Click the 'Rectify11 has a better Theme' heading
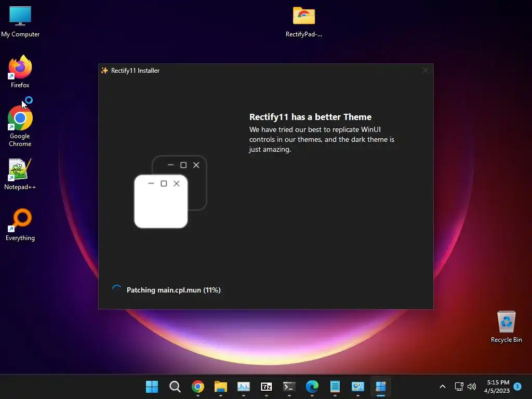 310,117
